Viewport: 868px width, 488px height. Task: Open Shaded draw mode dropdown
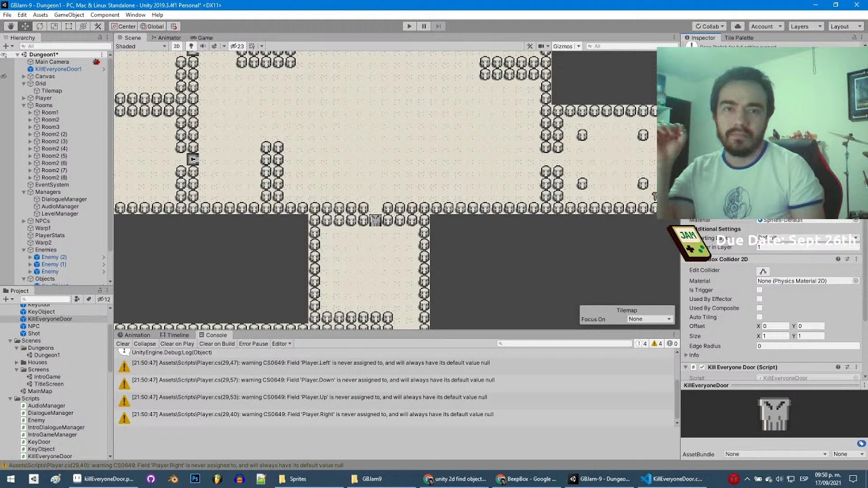[x=140, y=46]
